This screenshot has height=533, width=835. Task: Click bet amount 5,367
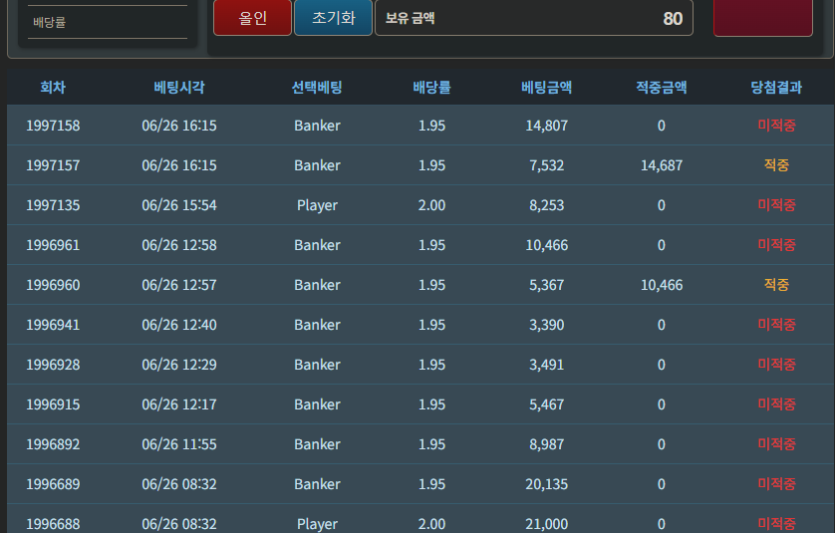pyautogui.click(x=546, y=285)
